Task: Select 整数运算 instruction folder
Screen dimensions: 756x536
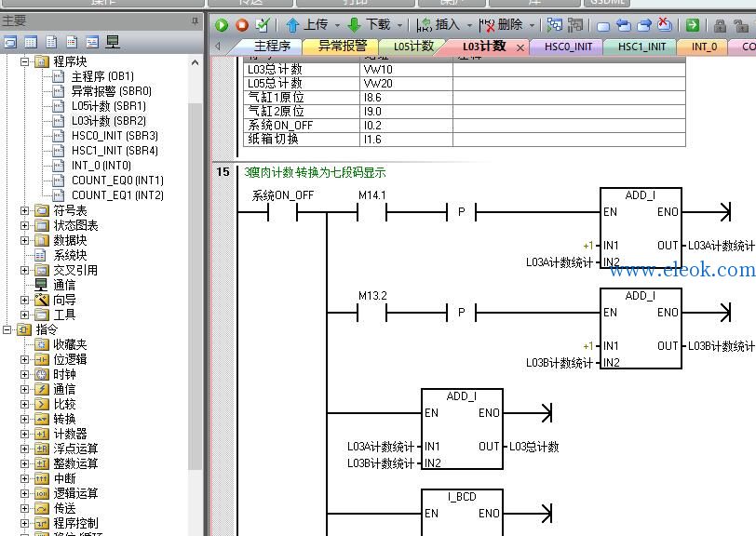Action: coord(75,463)
